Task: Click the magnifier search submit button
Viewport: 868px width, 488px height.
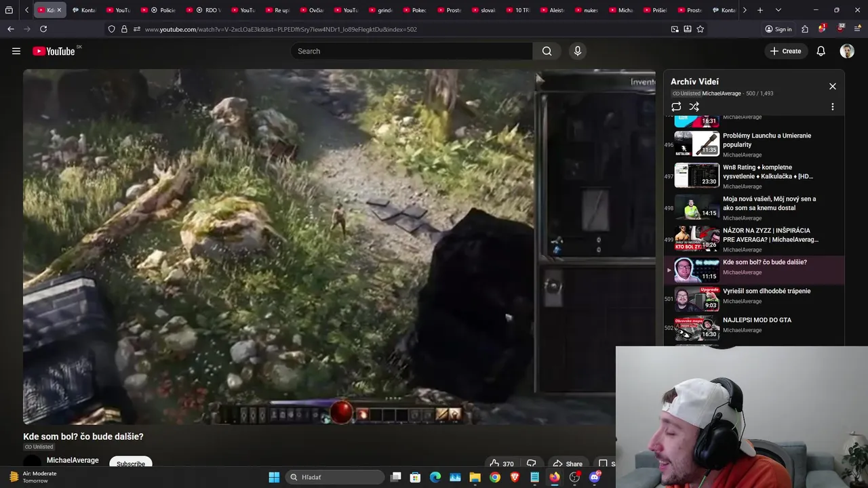Action: point(547,51)
